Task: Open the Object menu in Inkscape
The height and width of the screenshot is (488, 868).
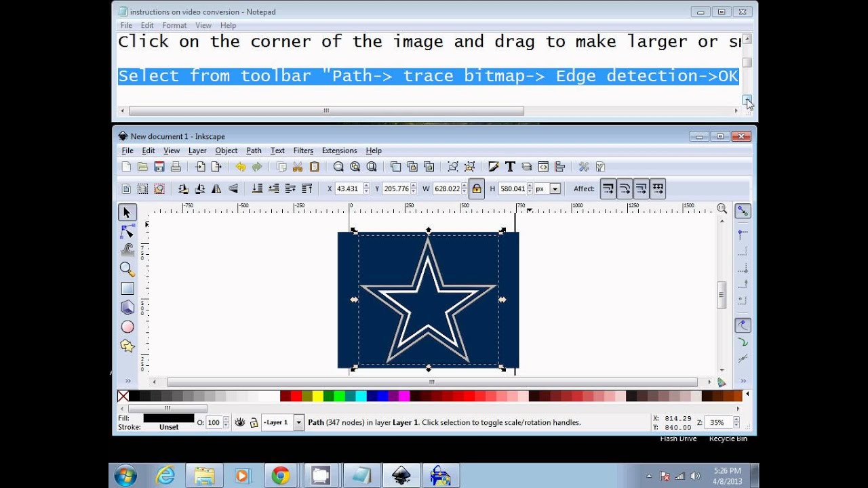Action: [x=226, y=150]
